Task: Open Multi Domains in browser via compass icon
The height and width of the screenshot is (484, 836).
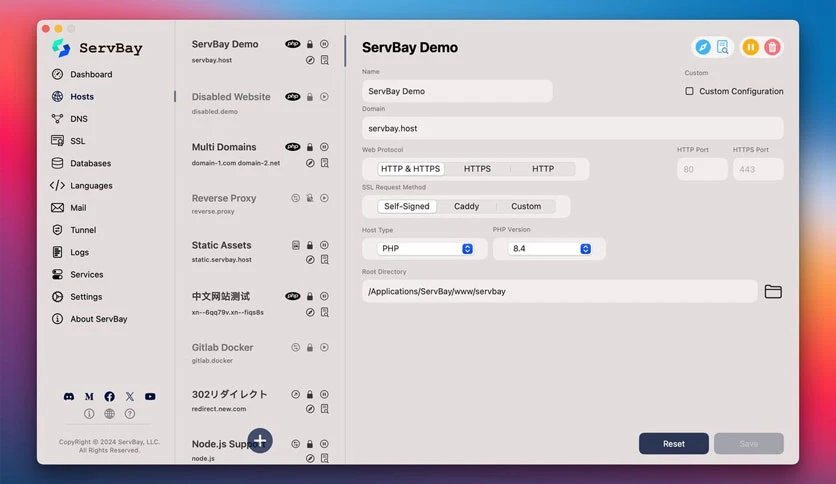Action: (x=310, y=163)
